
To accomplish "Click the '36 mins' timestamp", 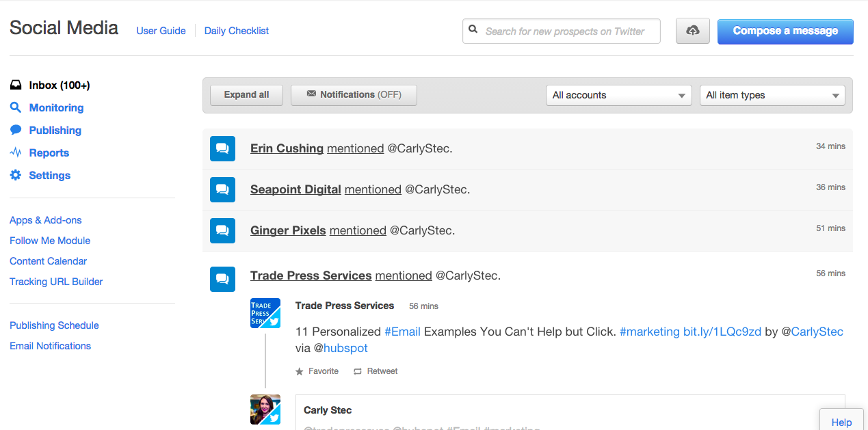I will tap(830, 187).
